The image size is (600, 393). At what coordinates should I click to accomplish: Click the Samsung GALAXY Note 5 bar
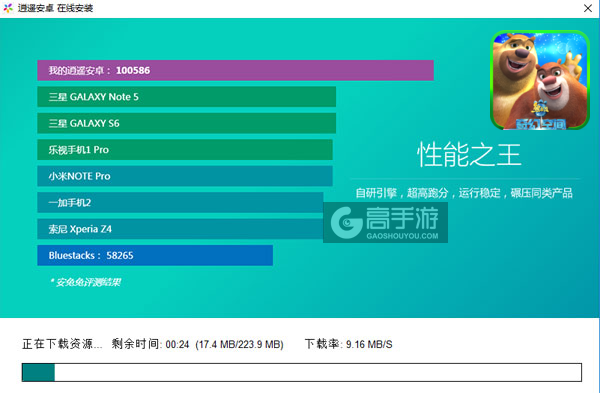pos(186,97)
